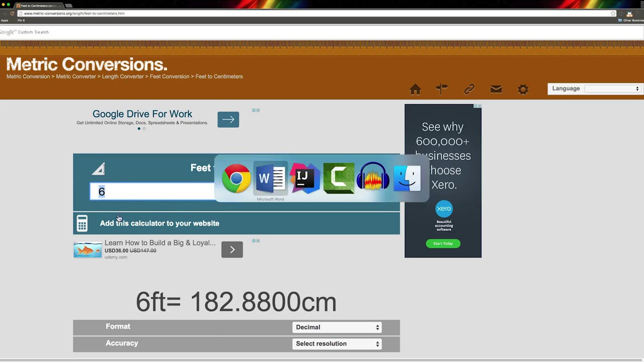The width and height of the screenshot is (644, 362).
Task: Switch to Audacity headphones icon
Action: pyautogui.click(x=373, y=177)
